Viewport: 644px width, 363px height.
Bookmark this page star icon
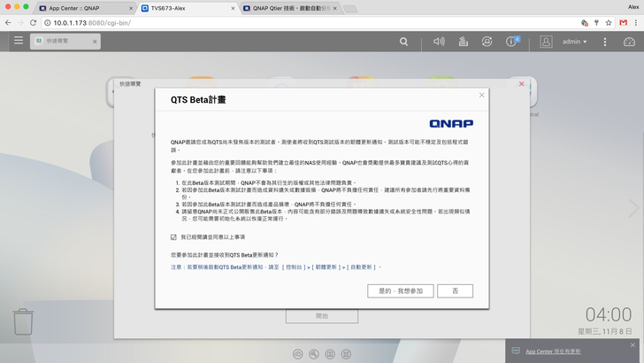coord(609,23)
